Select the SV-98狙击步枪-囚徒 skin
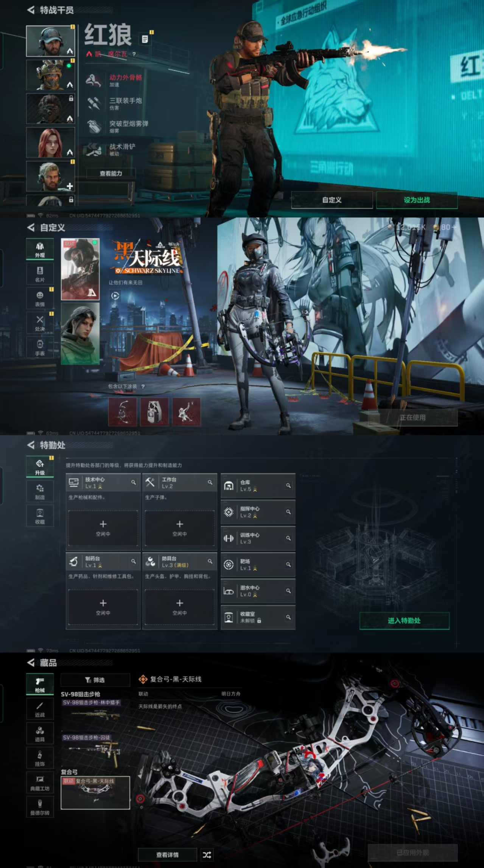484x868 pixels. coord(95,750)
